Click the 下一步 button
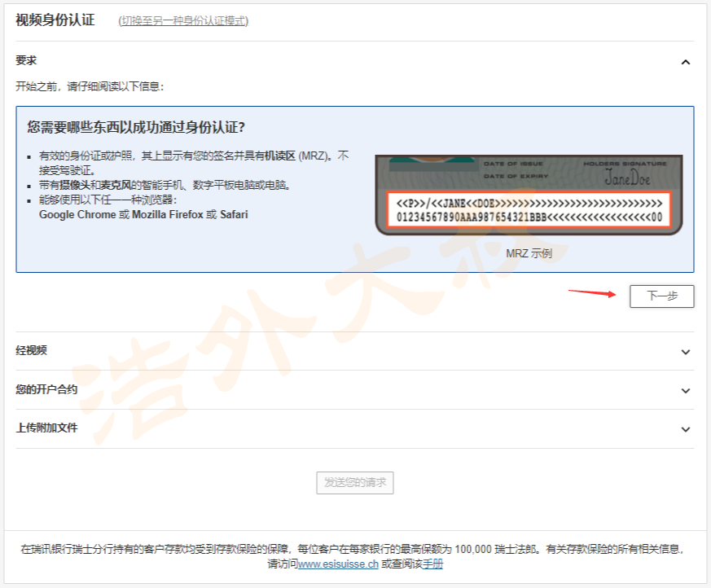The width and height of the screenshot is (711, 588). pos(661,296)
